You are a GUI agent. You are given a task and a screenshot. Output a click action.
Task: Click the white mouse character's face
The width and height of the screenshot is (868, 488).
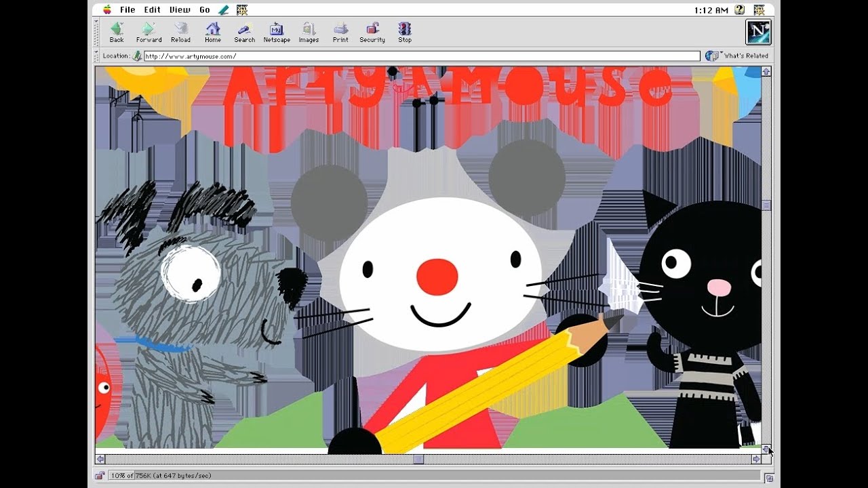(441, 274)
